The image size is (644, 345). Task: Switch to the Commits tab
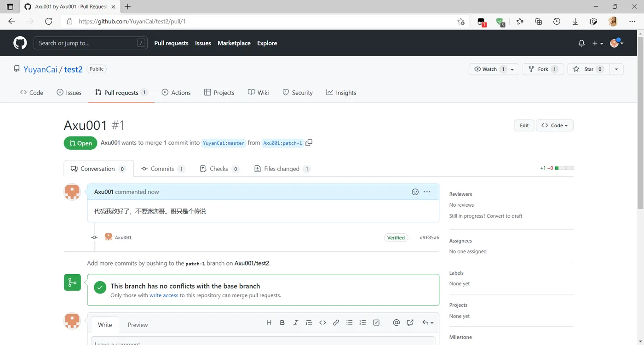(162, 169)
